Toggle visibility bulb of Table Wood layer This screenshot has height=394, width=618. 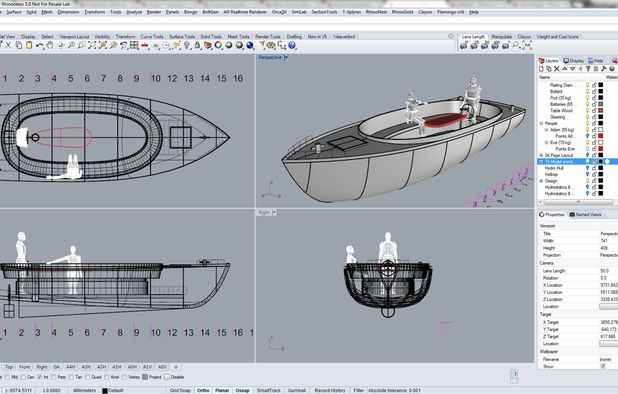pyautogui.click(x=587, y=110)
